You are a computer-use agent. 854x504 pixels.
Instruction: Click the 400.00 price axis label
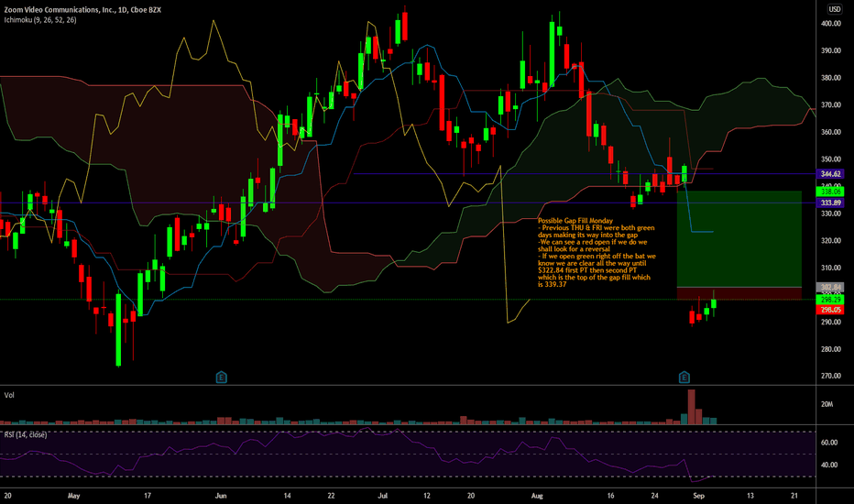tap(830, 24)
